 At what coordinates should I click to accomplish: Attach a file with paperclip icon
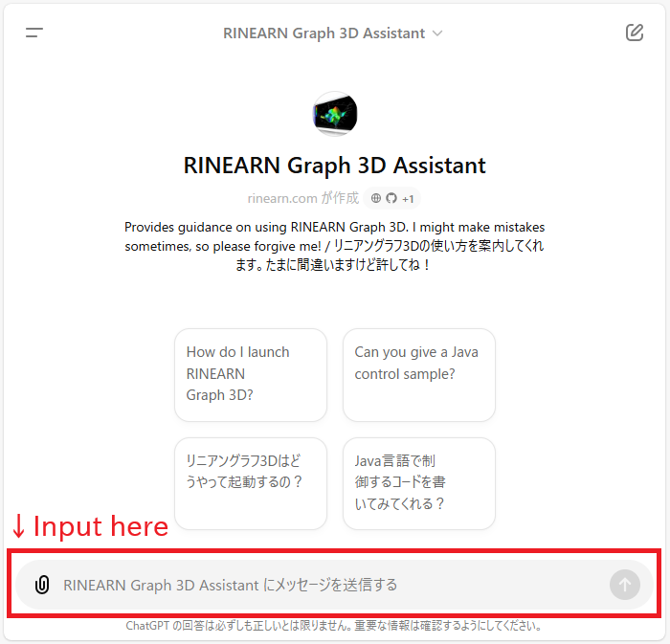[x=42, y=585]
